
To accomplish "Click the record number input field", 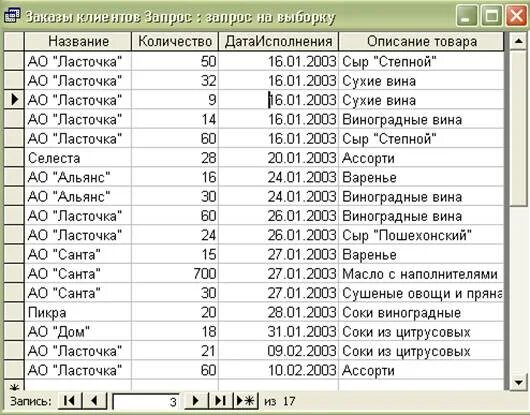I will pyautogui.click(x=146, y=401).
